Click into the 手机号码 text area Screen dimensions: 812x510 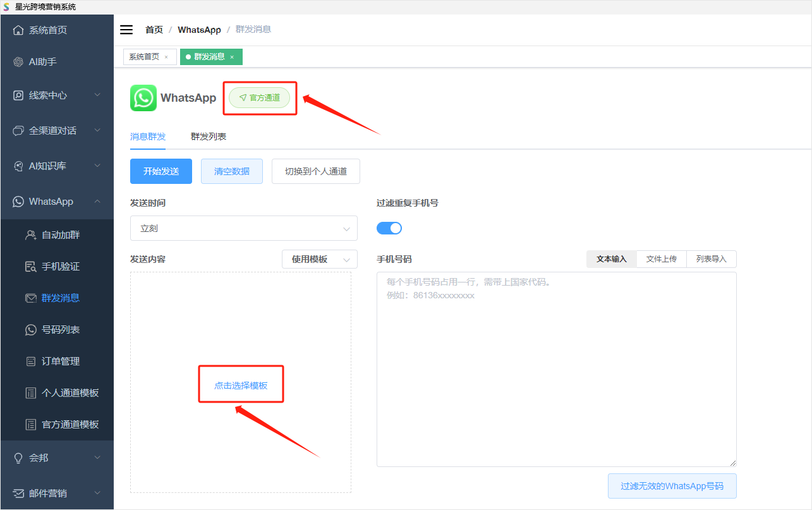(557, 370)
